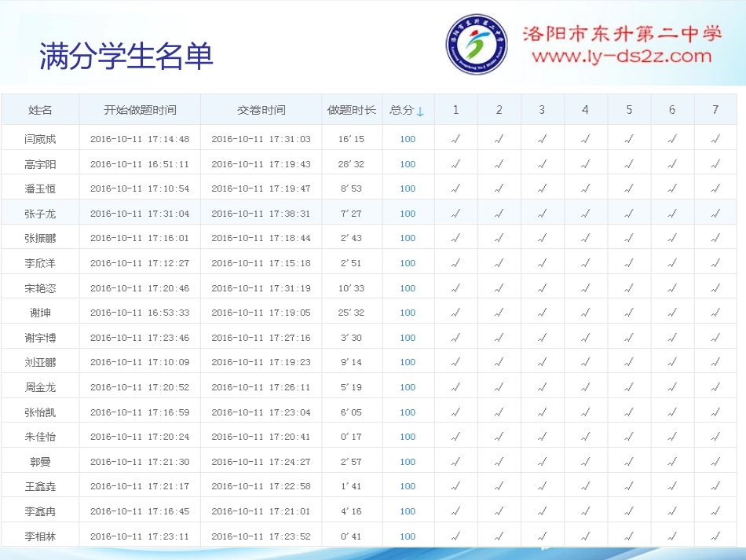Click the name 高宇阳
The height and width of the screenshot is (560, 746).
(x=40, y=164)
